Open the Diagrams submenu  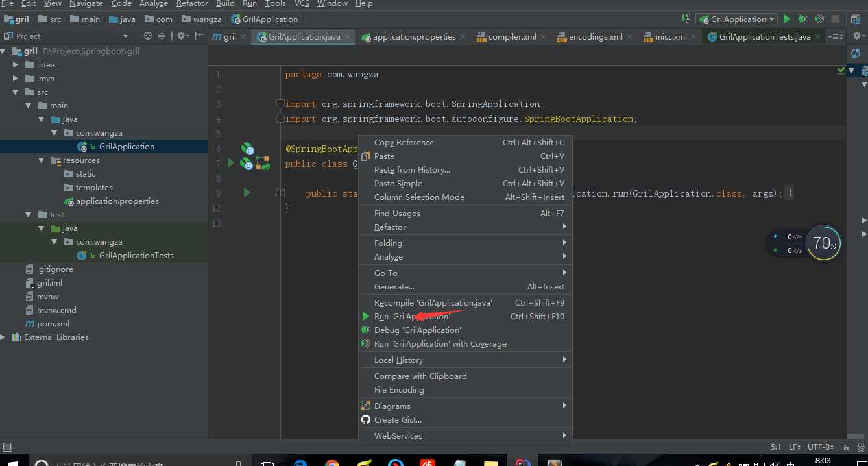coord(465,406)
